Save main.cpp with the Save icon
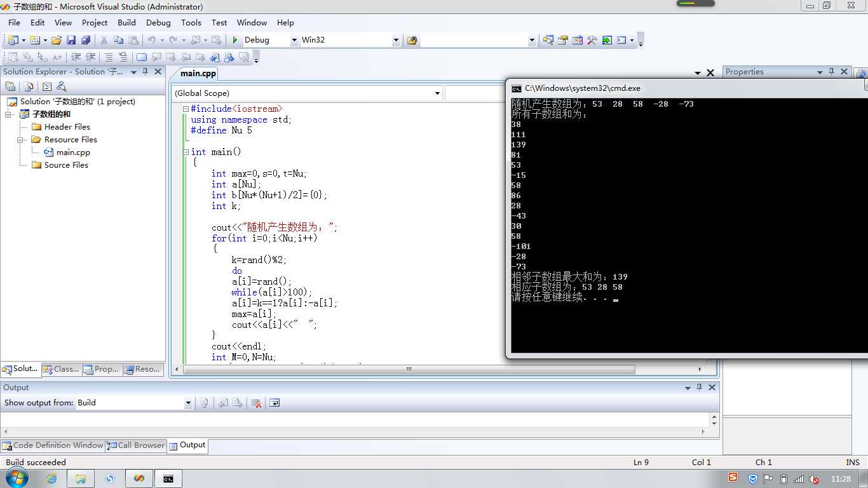The height and width of the screenshot is (488, 868). [71, 40]
